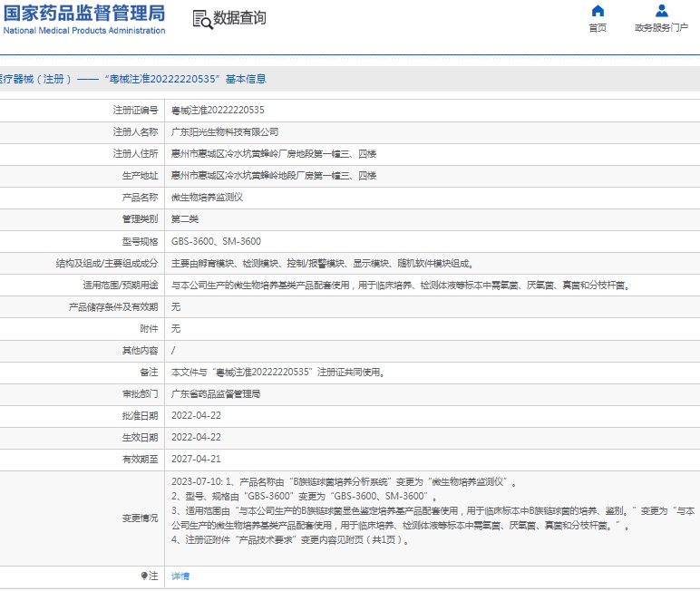Click the 首页 text link
Viewport: 700px width, 591px height.
click(x=598, y=28)
